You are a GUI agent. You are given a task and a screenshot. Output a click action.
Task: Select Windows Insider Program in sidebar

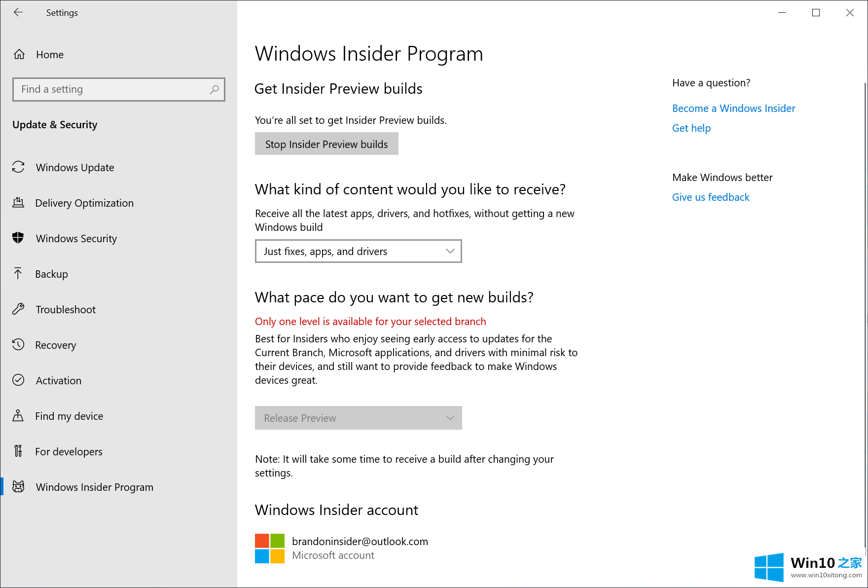[x=118, y=487]
